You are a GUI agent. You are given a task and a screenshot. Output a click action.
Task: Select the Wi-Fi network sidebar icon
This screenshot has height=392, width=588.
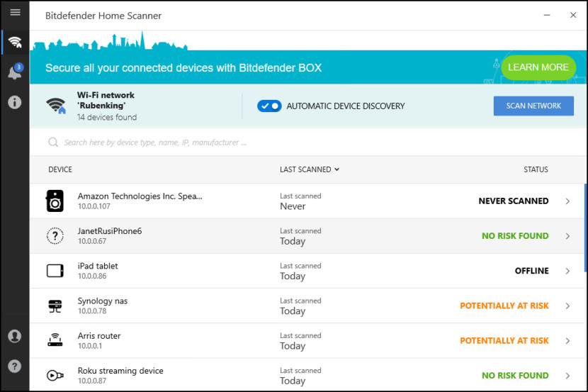point(14,42)
